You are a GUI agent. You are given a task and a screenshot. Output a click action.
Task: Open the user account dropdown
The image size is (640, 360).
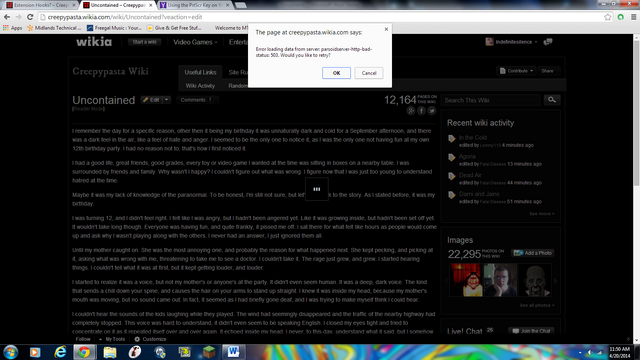(x=511, y=42)
